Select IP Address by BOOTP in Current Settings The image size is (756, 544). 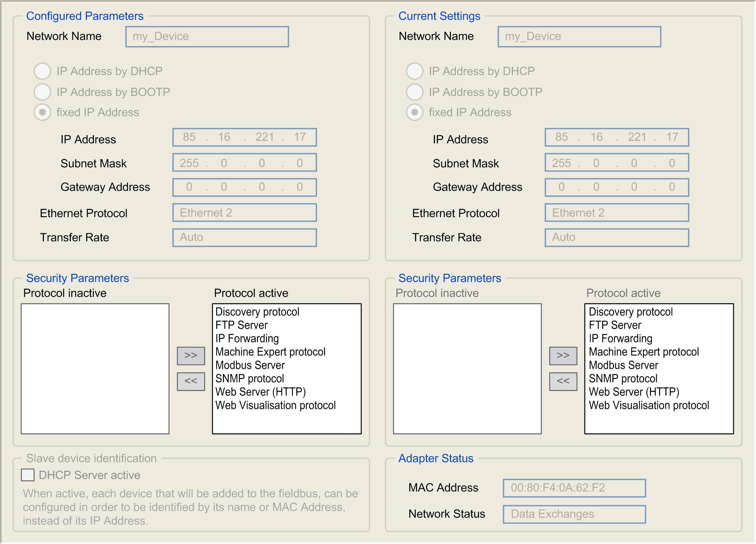point(415,92)
